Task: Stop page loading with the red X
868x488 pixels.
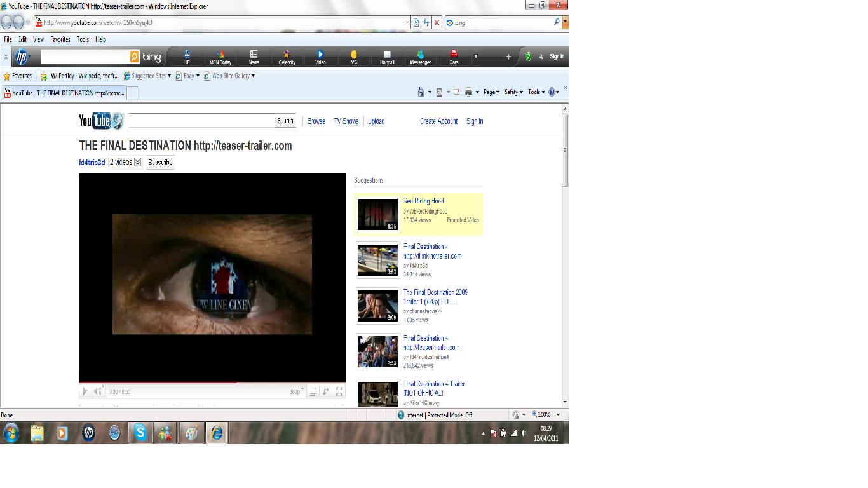Action: coord(437,22)
